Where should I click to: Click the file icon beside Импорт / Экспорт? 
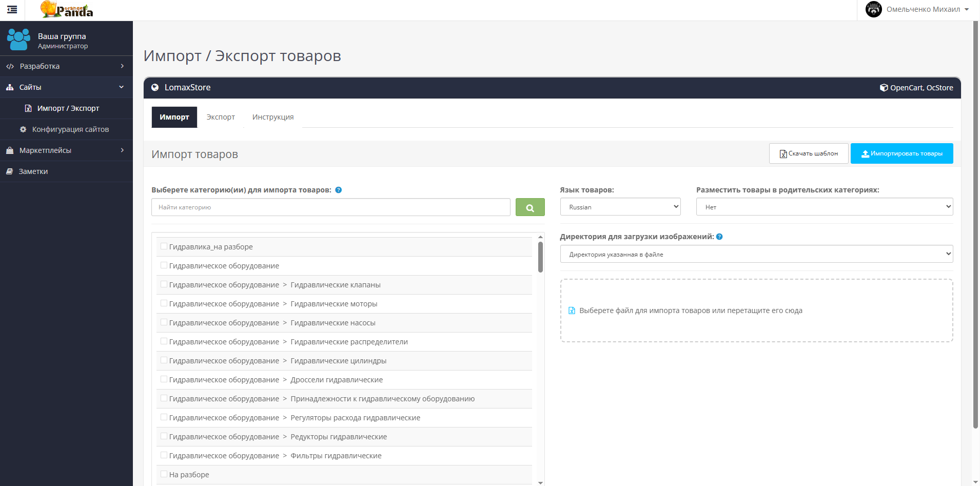28,108
